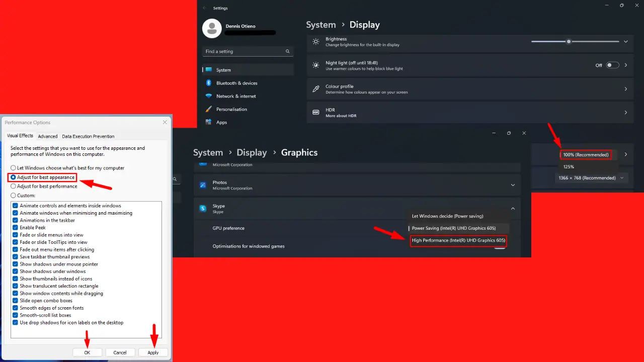Click the Photos app icon
The image size is (644, 362).
pyautogui.click(x=203, y=185)
